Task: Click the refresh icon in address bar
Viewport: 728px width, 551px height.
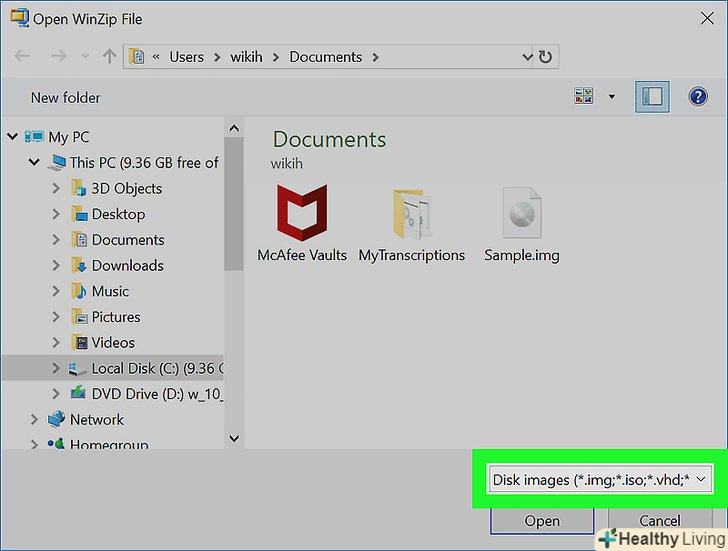Action: pos(546,57)
